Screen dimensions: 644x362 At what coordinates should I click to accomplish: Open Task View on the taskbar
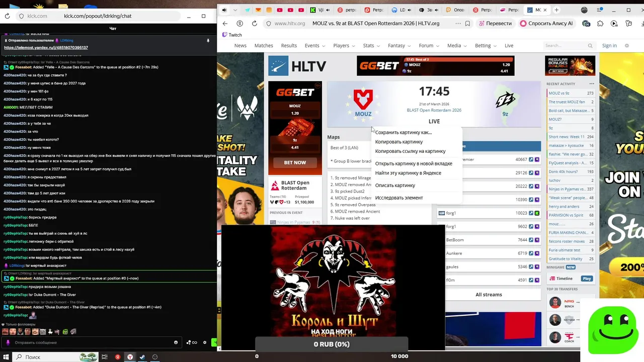point(105,357)
